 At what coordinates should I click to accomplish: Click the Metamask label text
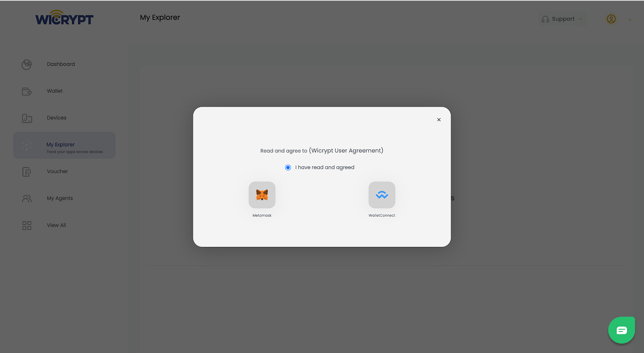262,215
